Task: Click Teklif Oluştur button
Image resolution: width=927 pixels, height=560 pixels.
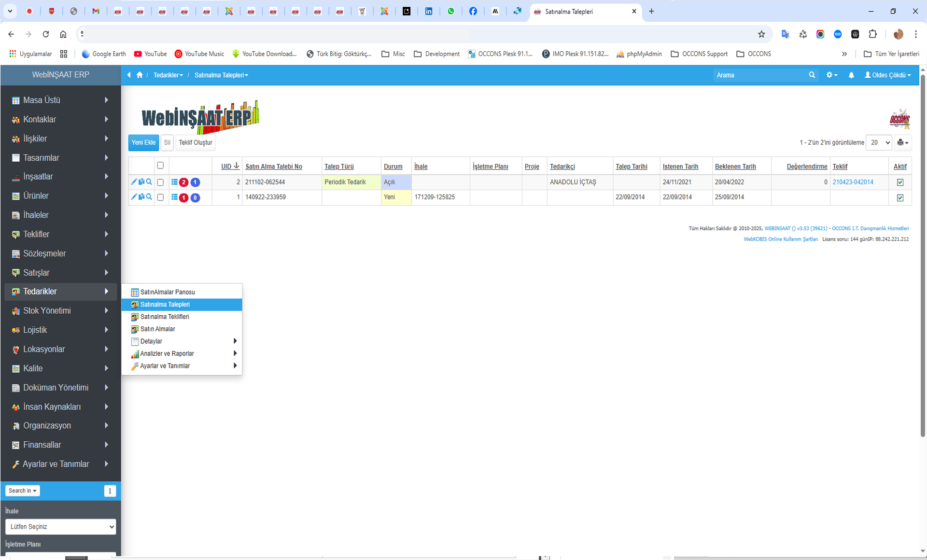Action: pos(195,142)
